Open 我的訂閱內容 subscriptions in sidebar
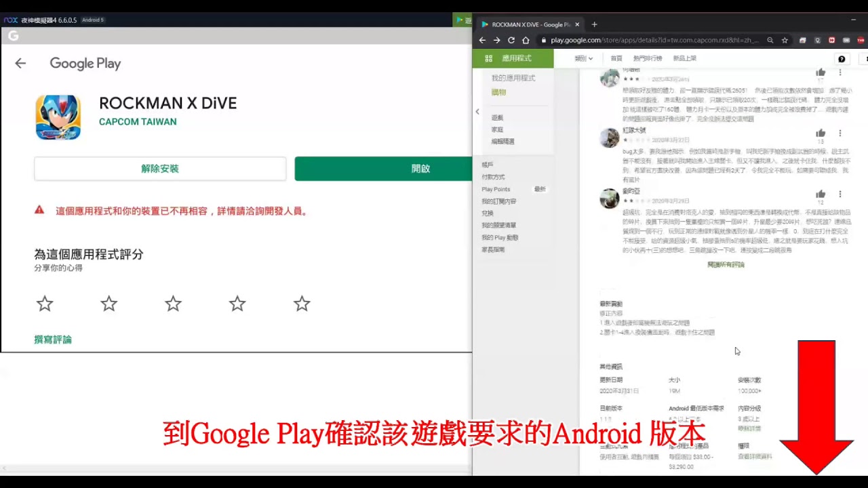 click(x=499, y=201)
